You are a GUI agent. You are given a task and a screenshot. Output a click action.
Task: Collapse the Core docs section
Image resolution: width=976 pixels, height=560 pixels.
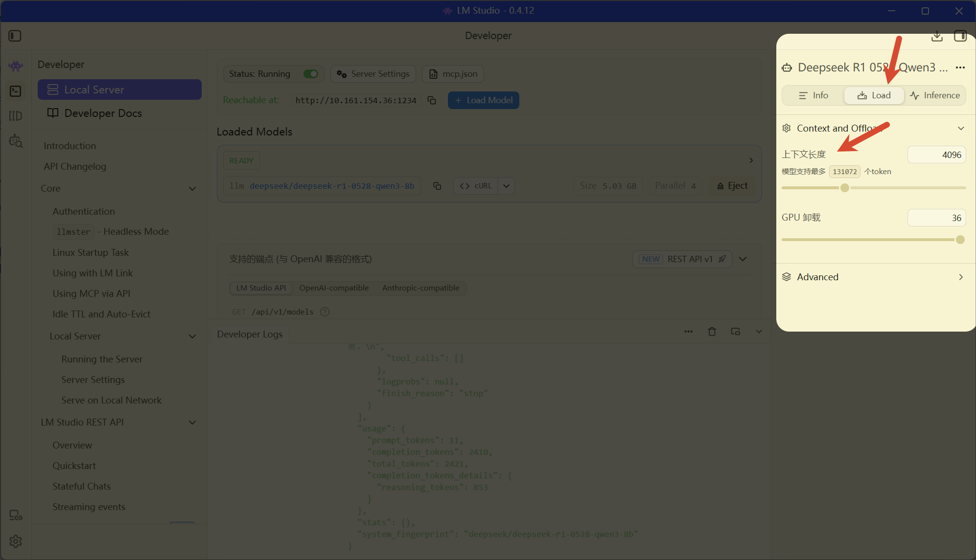click(x=192, y=188)
